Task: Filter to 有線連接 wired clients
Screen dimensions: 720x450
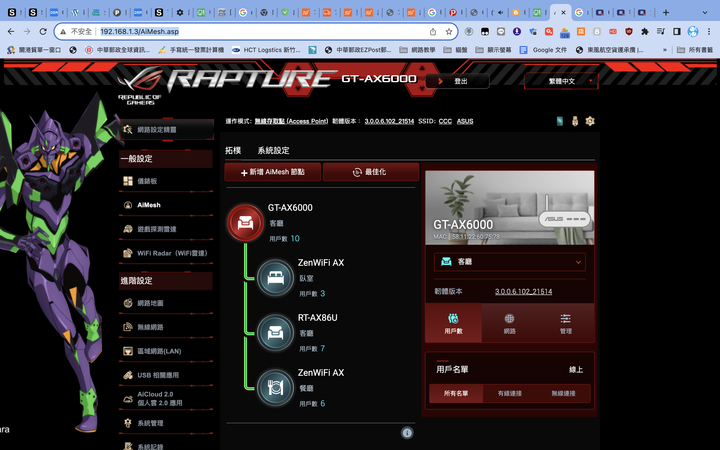Action: coord(510,394)
